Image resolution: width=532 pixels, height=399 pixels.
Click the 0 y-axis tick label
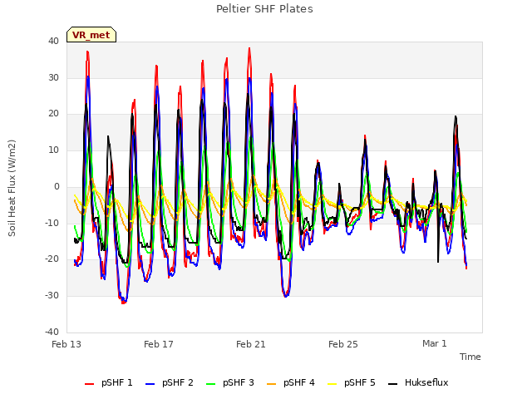[57, 186]
